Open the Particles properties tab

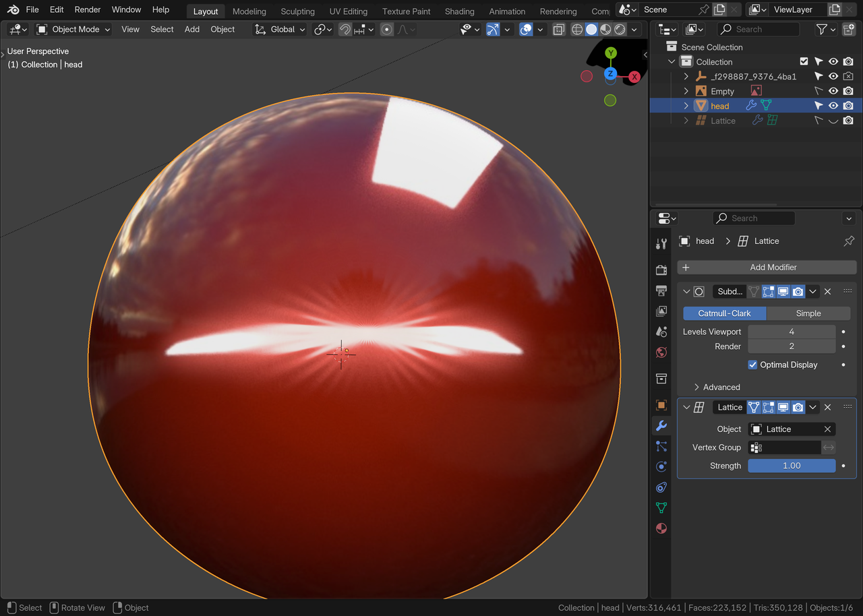[x=661, y=446]
